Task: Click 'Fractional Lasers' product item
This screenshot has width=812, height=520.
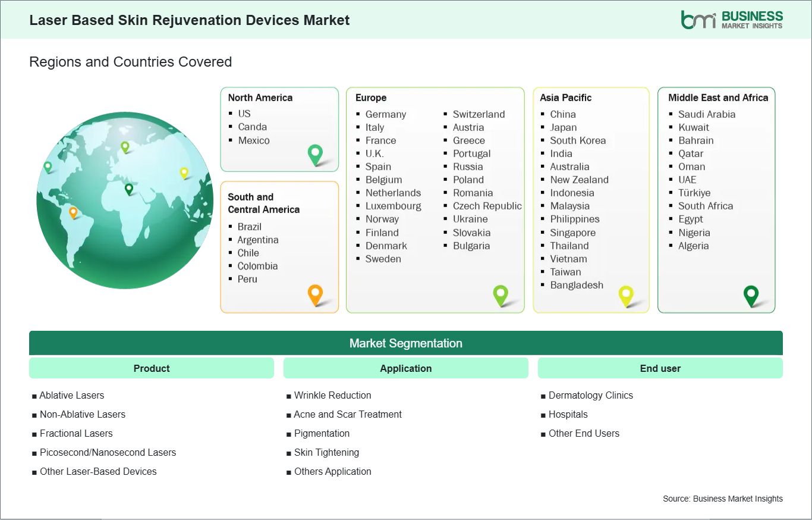Action: [76, 433]
